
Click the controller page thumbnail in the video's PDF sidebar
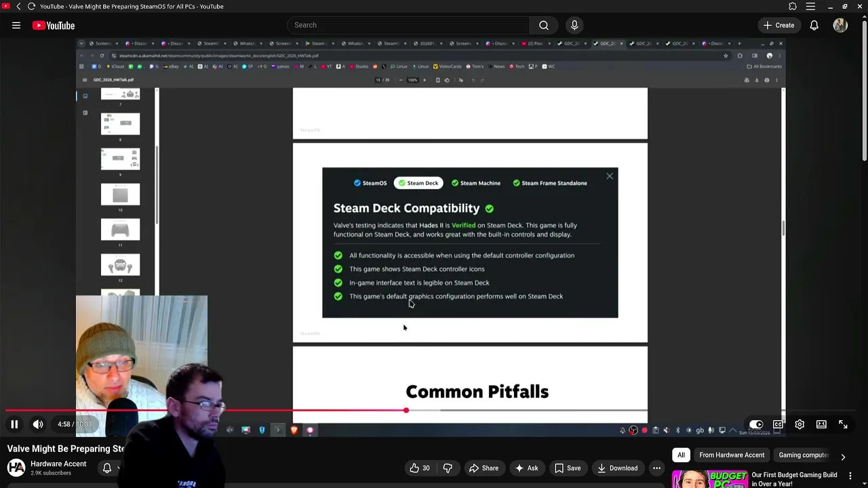tap(120, 230)
